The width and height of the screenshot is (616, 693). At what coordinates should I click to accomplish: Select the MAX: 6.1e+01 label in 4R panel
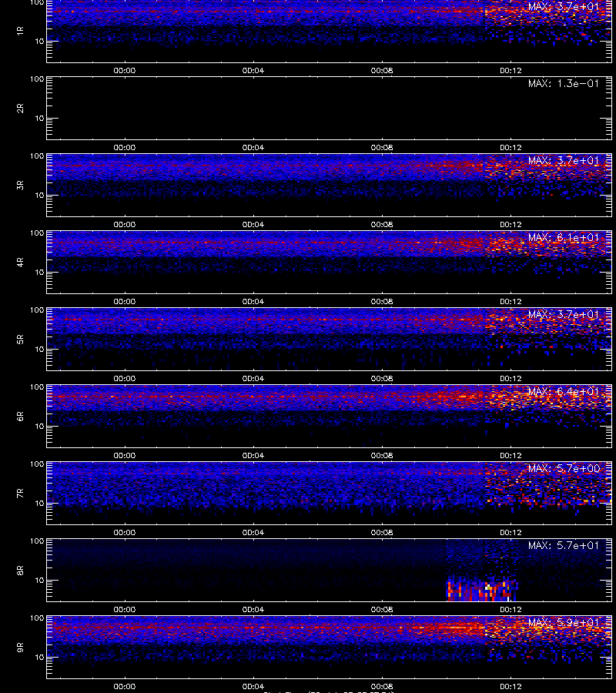(x=564, y=237)
